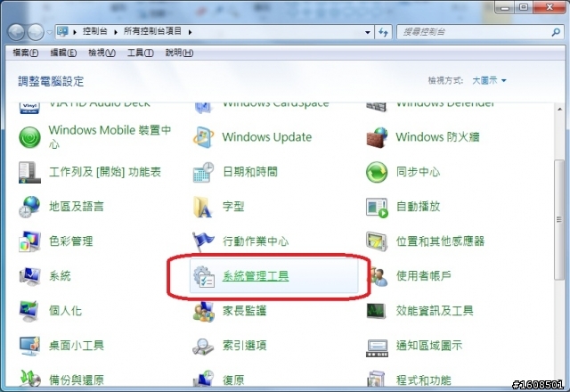Screen dimensions: 570x392
Task: Click the 地區及語言 globe icon
Action: point(29,207)
